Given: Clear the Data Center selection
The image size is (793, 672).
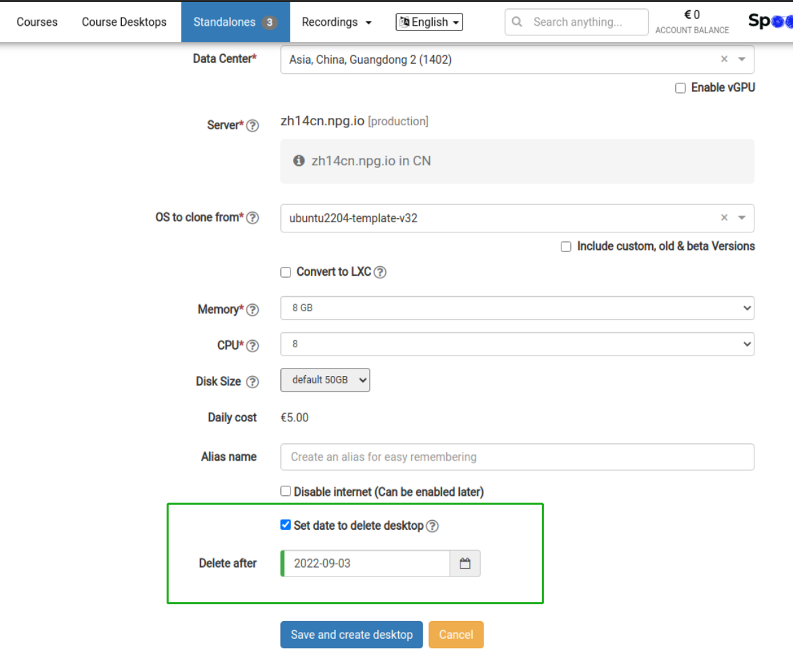Looking at the screenshot, I should (x=724, y=59).
